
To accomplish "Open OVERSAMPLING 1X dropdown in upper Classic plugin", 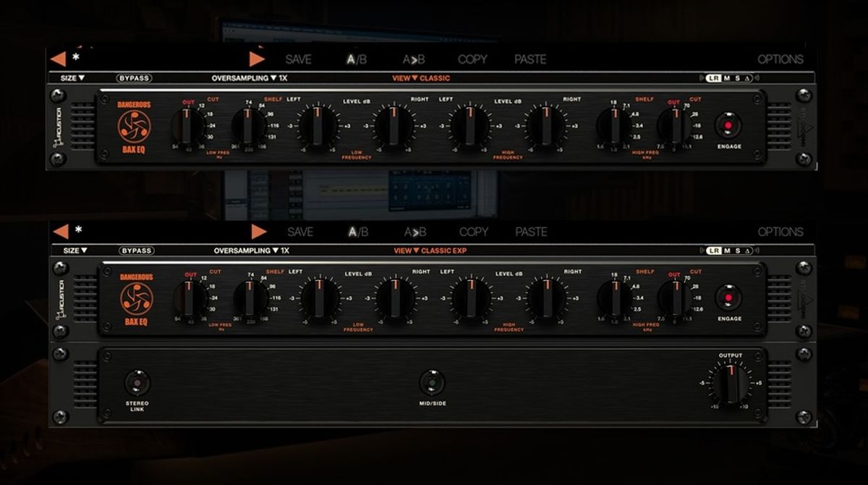I will [250, 77].
